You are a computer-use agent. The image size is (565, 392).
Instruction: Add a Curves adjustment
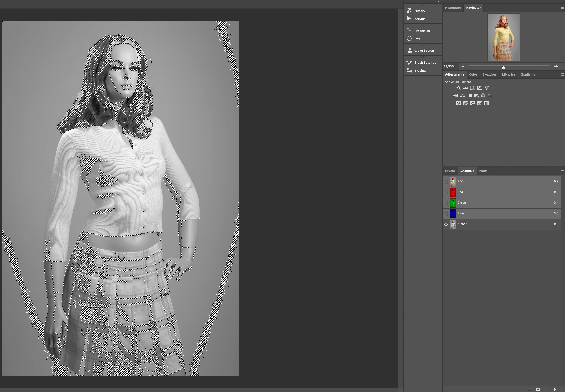[x=473, y=88]
